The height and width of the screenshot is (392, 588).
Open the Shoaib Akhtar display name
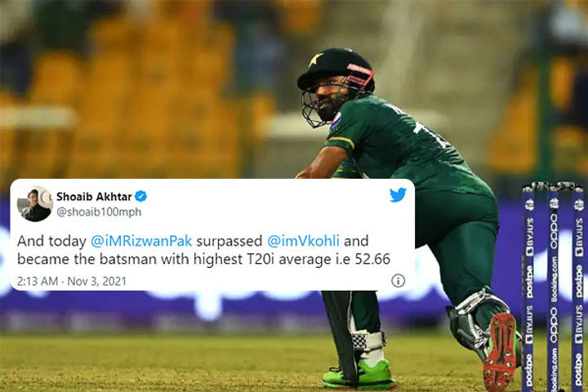(x=94, y=197)
